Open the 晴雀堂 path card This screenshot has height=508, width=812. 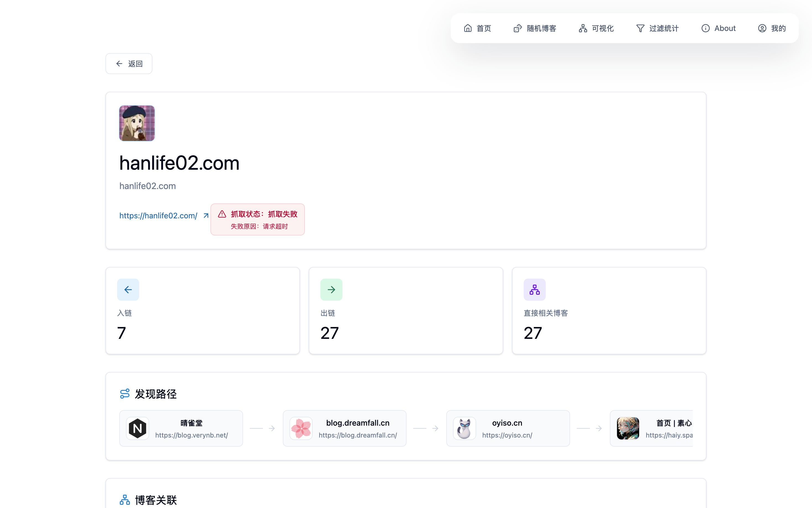[x=181, y=428]
